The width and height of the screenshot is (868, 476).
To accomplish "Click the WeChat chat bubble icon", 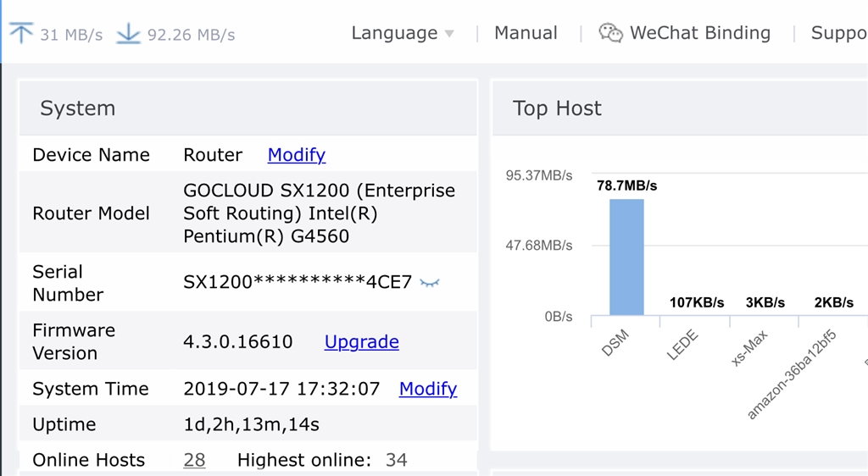I will pyautogui.click(x=610, y=33).
